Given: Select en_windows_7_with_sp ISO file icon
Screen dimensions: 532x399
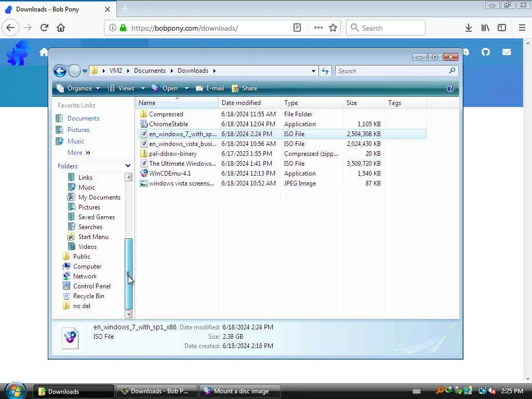Looking at the screenshot, I should click(x=144, y=134).
